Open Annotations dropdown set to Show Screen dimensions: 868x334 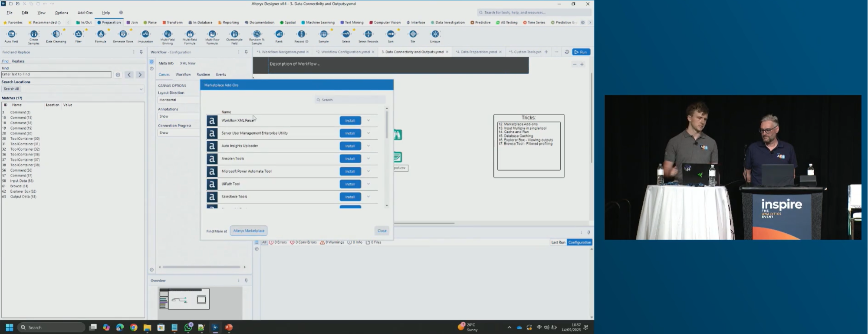tap(178, 116)
